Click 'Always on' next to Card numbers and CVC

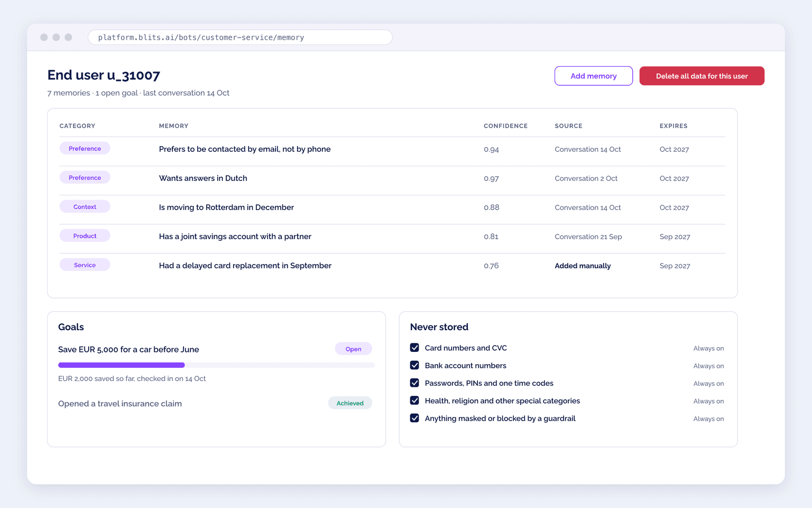[708, 348]
